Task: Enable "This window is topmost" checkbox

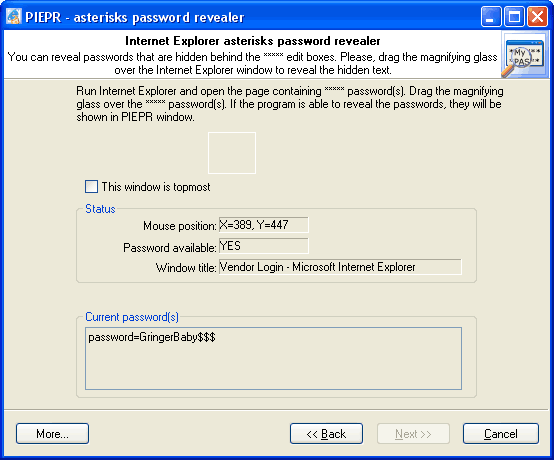Action: pos(92,187)
